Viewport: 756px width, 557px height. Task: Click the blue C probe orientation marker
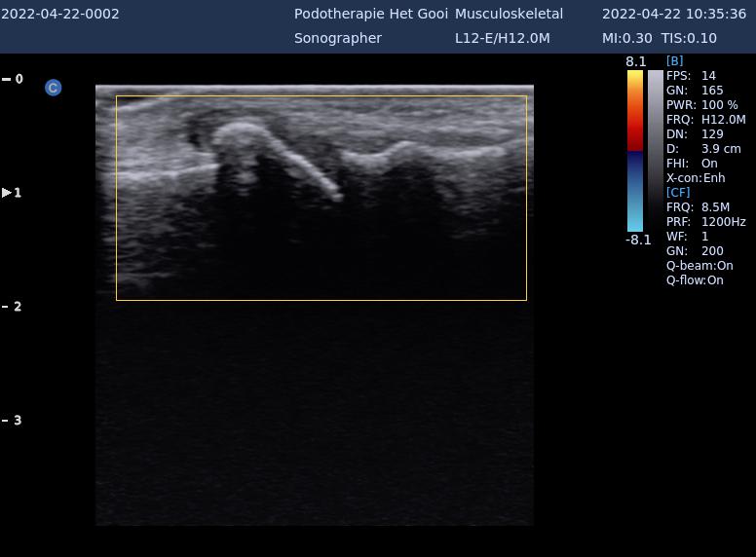point(53,88)
